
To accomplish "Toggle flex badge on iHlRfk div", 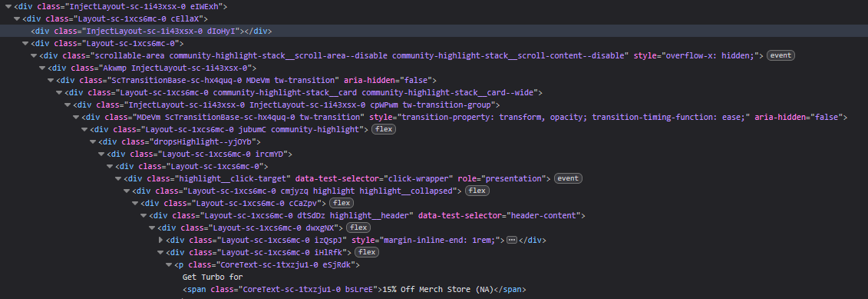I will coord(367,252).
